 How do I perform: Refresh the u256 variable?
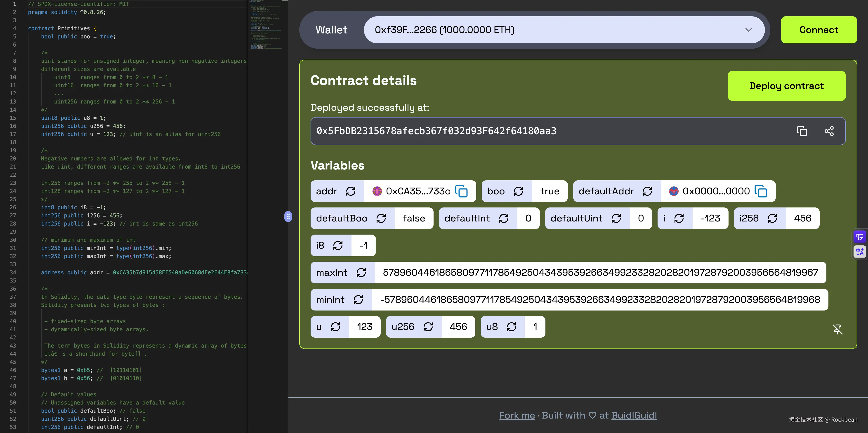click(428, 327)
